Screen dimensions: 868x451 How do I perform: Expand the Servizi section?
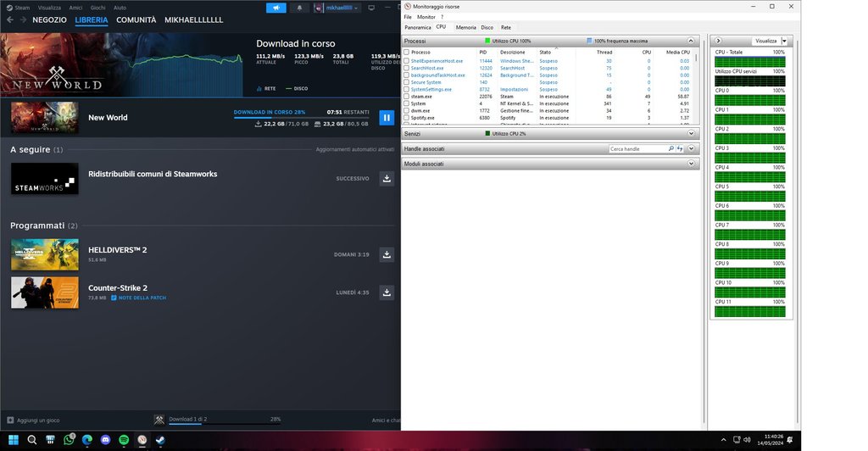click(691, 133)
